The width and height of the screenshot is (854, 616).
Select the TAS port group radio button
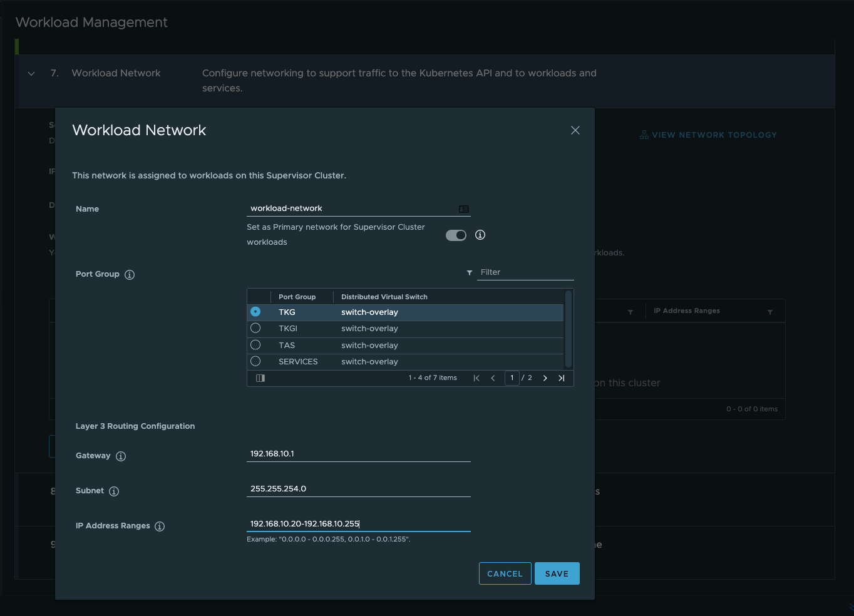click(255, 345)
